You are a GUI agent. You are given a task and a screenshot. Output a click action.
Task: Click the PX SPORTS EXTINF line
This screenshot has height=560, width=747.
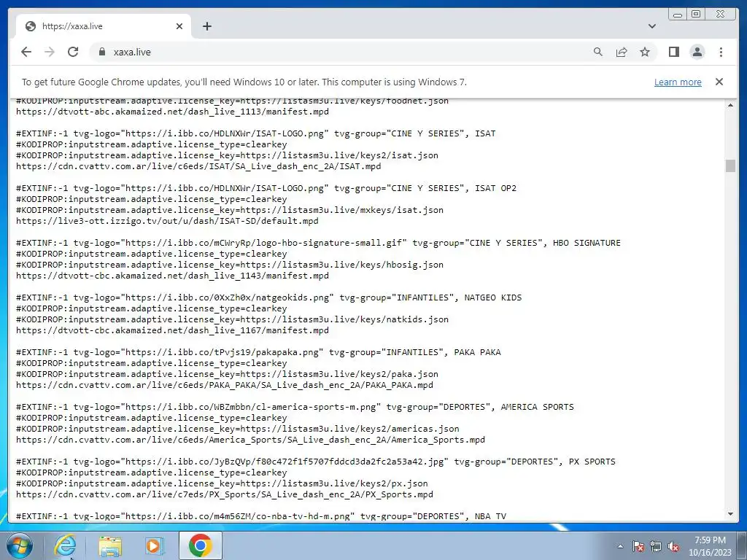pyautogui.click(x=315, y=462)
